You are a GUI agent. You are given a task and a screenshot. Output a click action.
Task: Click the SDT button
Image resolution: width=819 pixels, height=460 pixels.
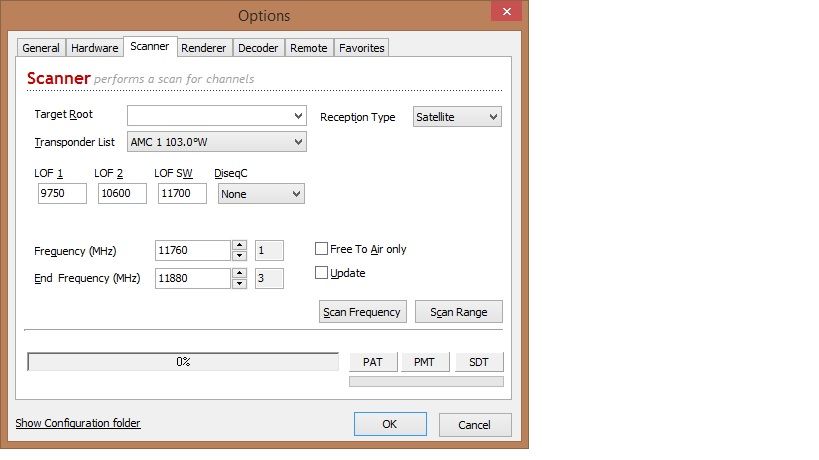click(479, 362)
